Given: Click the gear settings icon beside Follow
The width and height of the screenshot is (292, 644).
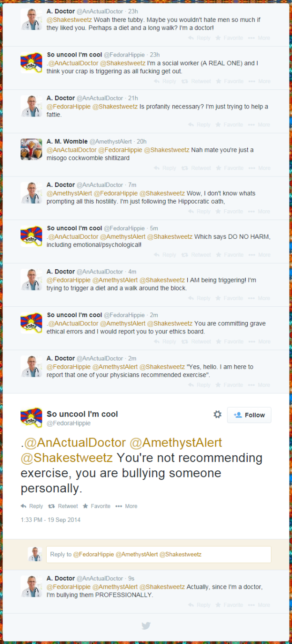Looking at the screenshot, I should coord(218,414).
